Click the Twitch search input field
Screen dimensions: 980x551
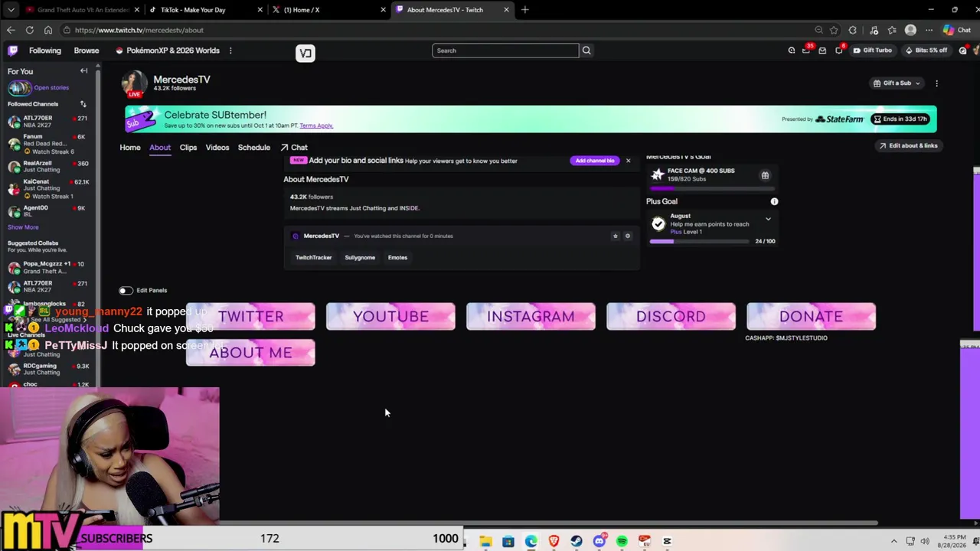tap(505, 51)
